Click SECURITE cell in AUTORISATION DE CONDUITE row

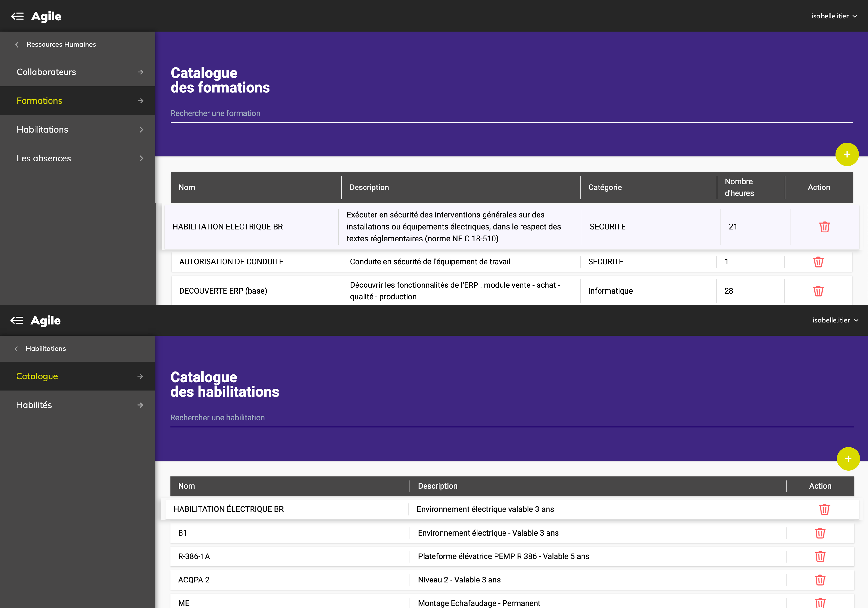click(606, 262)
